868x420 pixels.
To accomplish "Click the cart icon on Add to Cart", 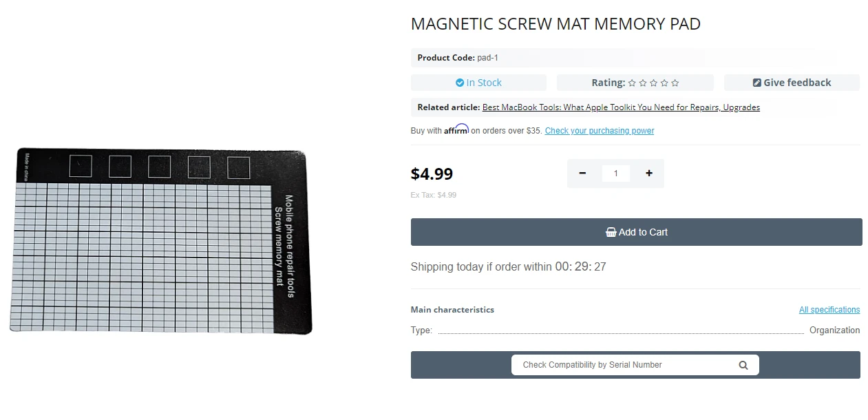I will (611, 232).
